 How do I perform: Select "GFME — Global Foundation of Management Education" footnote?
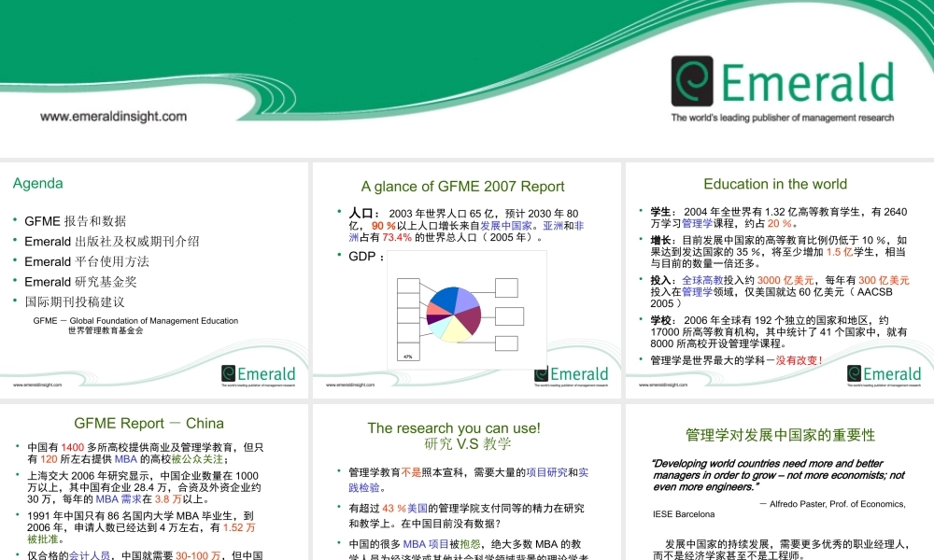(x=135, y=321)
